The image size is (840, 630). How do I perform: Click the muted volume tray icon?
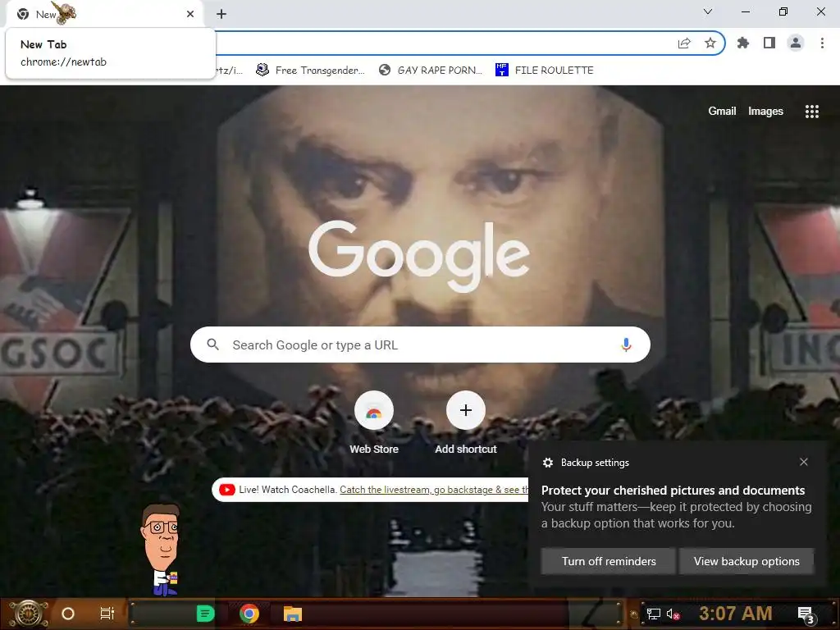coord(673,614)
